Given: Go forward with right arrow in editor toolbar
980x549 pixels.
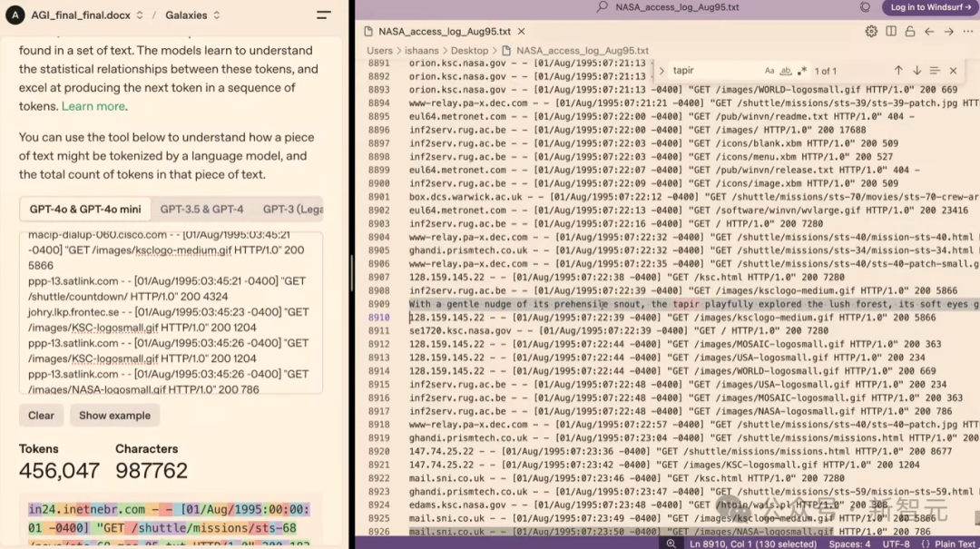Looking at the screenshot, I should (x=949, y=31).
